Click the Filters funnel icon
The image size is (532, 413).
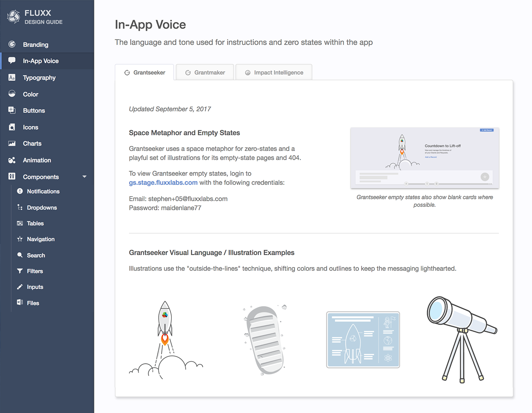20,271
